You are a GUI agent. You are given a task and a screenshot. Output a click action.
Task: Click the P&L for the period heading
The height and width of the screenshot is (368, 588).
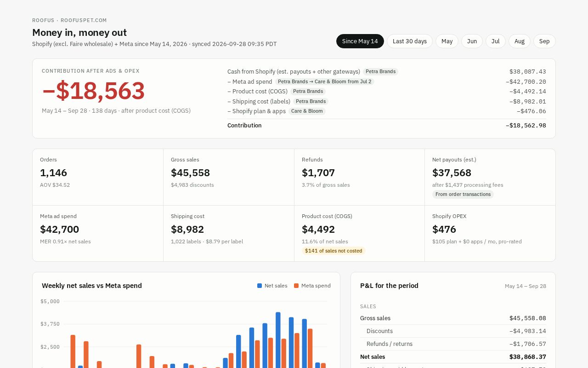coord(389,286)
